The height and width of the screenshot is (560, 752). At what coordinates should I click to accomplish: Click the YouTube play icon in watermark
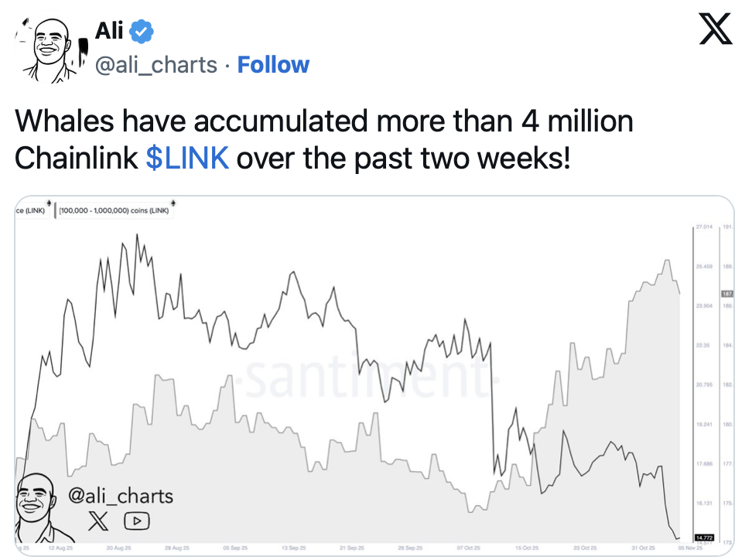136,521
